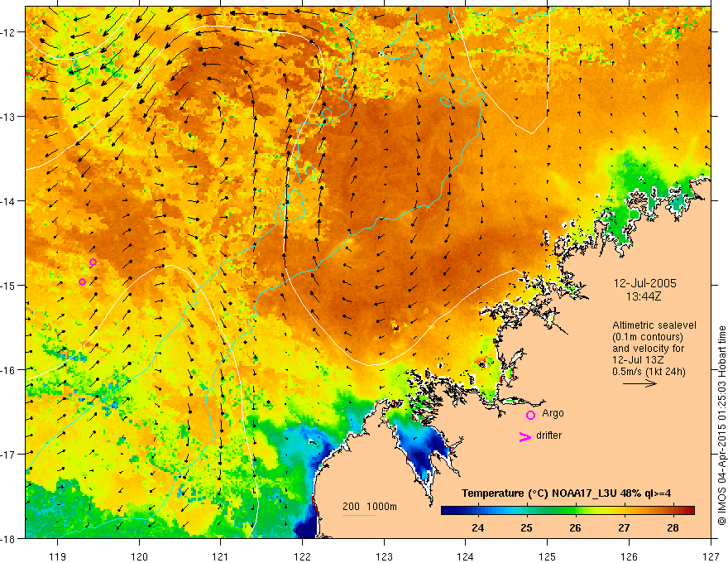Click the "13:44Z" time text
Viewport: 728px width, 563px height.
[x=643, y=296]
